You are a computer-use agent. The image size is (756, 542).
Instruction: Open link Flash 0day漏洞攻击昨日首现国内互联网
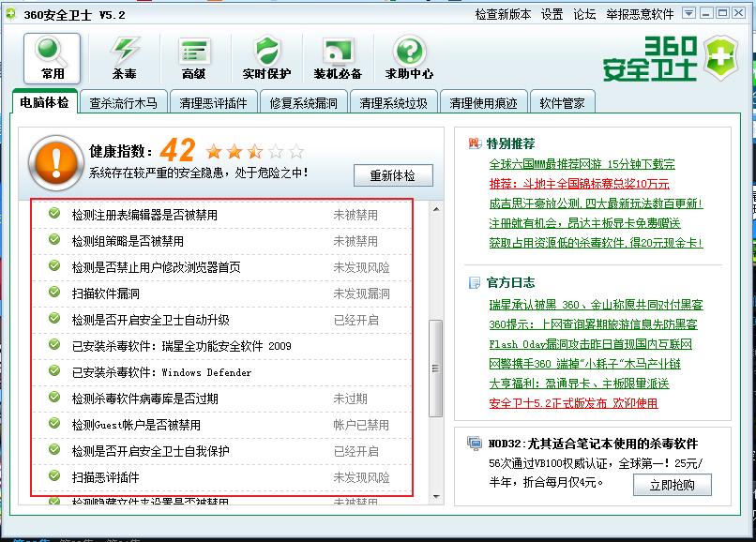(591, 344)
